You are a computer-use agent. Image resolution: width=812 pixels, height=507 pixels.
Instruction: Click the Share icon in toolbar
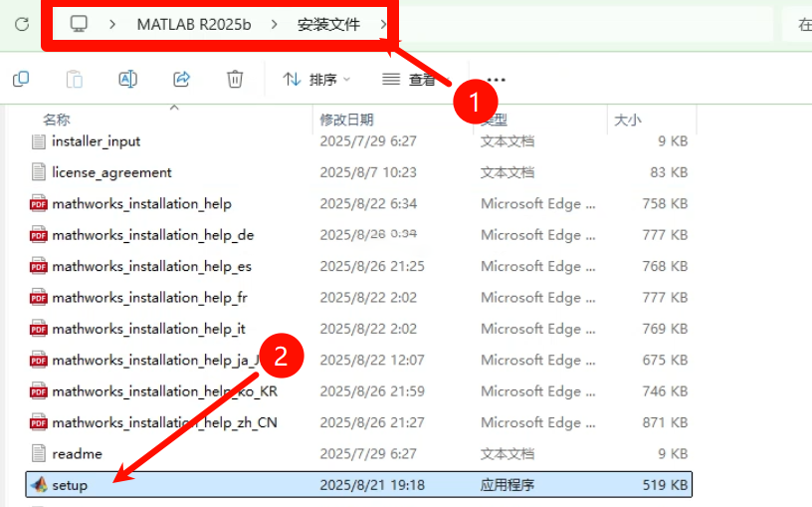tap(181, 80)
